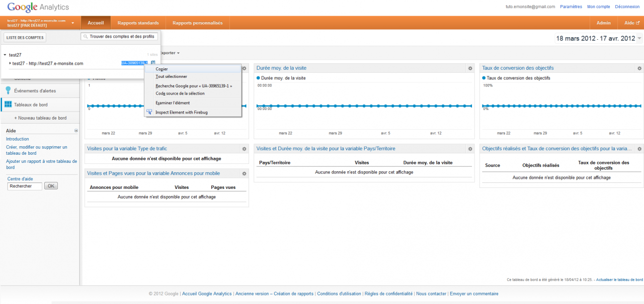Focus the Rechercher help search field
Screen dimensions: 644x304
(25, 186)
